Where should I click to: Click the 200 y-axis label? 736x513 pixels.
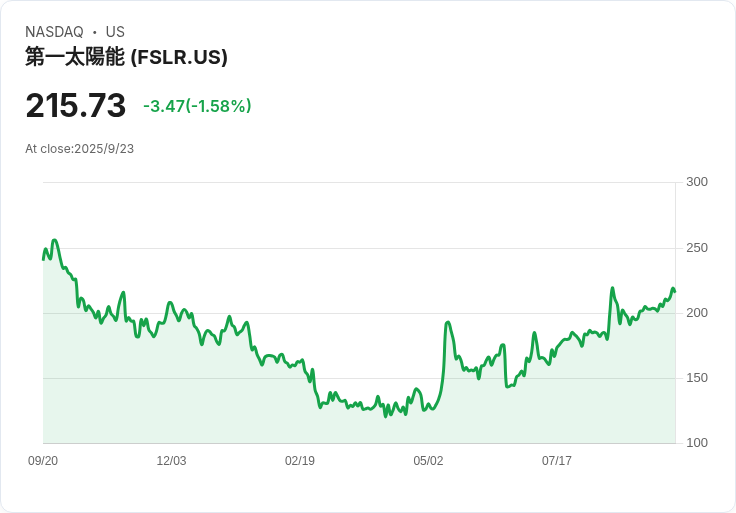coord(697,313)
